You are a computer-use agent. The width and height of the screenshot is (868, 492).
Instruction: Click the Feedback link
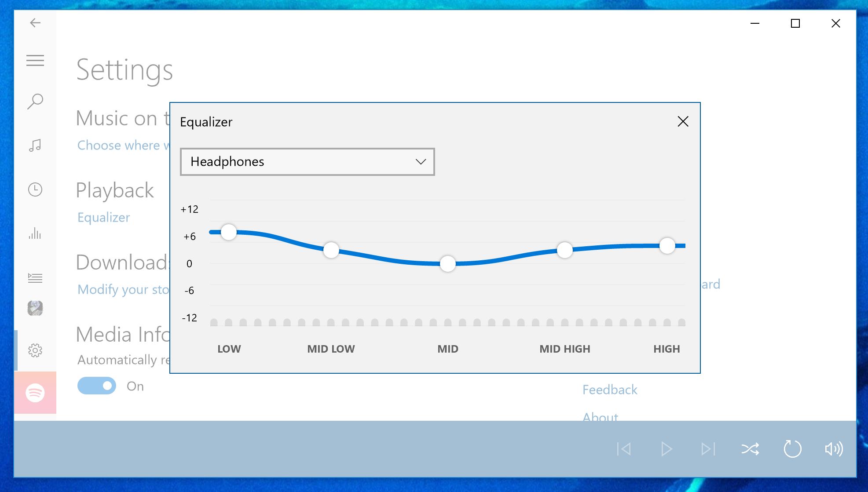(x=609, y=390)
